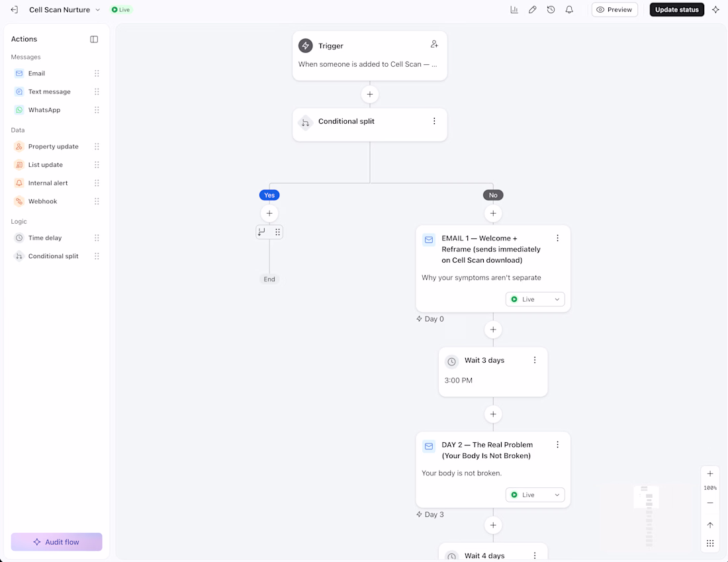Click the "Day 0" label
This screenshot has height=562, width=728.
click(434, 319)
